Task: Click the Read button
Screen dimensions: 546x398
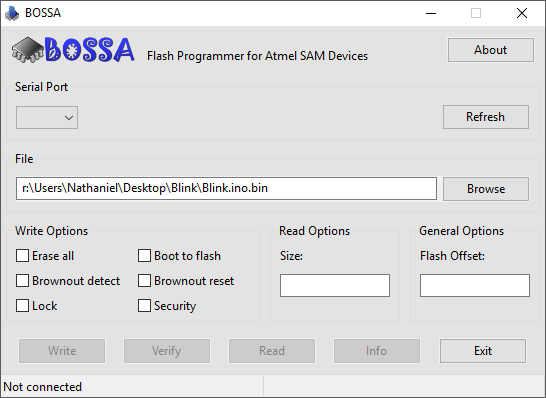Action: [272, 351]
